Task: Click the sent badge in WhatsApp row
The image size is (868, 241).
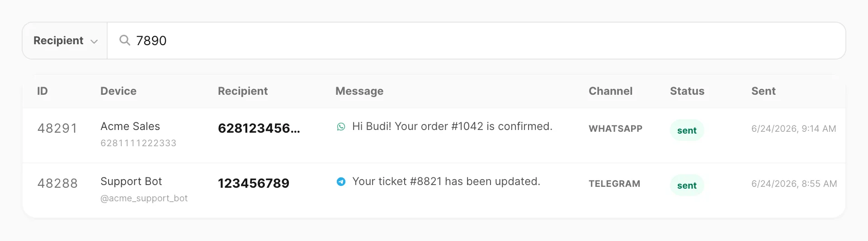Action: click(x=687, y=130)
